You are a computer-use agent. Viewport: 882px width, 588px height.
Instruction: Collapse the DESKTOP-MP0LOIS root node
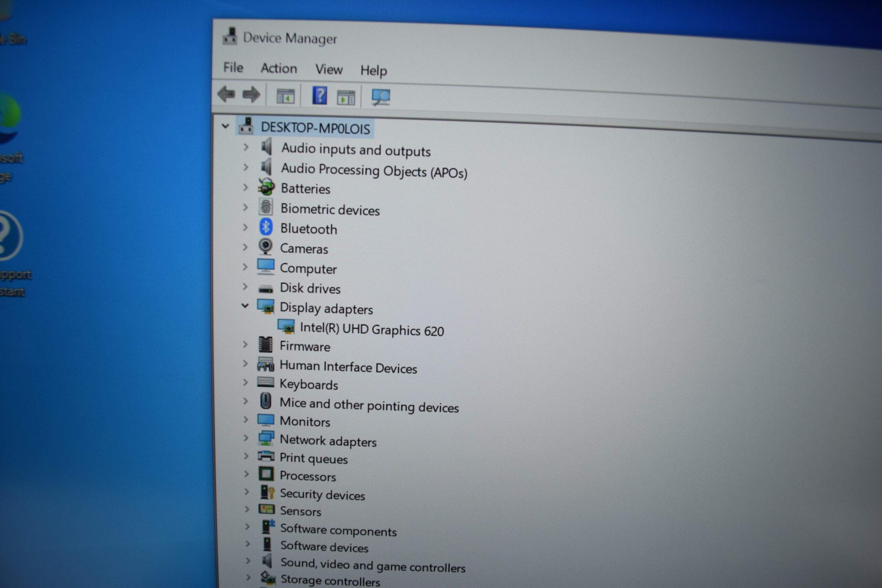click(x=225, y=126)
